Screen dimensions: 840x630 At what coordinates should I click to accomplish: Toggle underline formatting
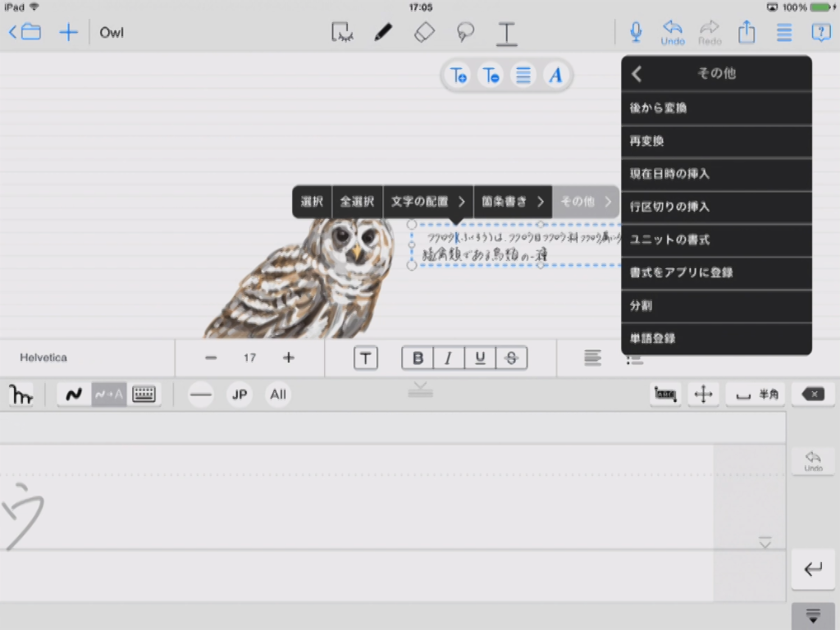(x=480, y=358)
